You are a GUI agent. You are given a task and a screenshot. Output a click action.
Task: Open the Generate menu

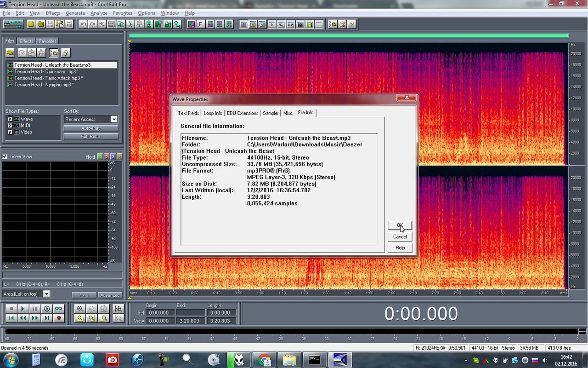pyautogui.click(x=75, y=13)
